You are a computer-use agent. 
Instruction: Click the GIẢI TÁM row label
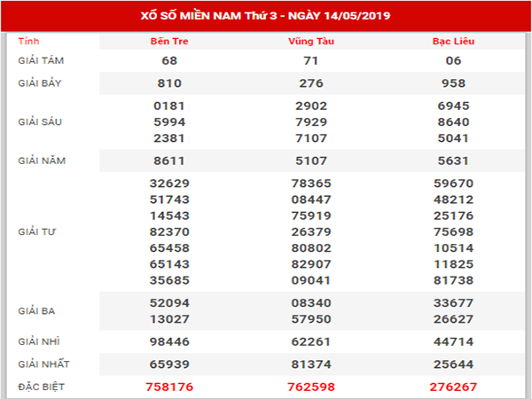(x=40, y=59)
